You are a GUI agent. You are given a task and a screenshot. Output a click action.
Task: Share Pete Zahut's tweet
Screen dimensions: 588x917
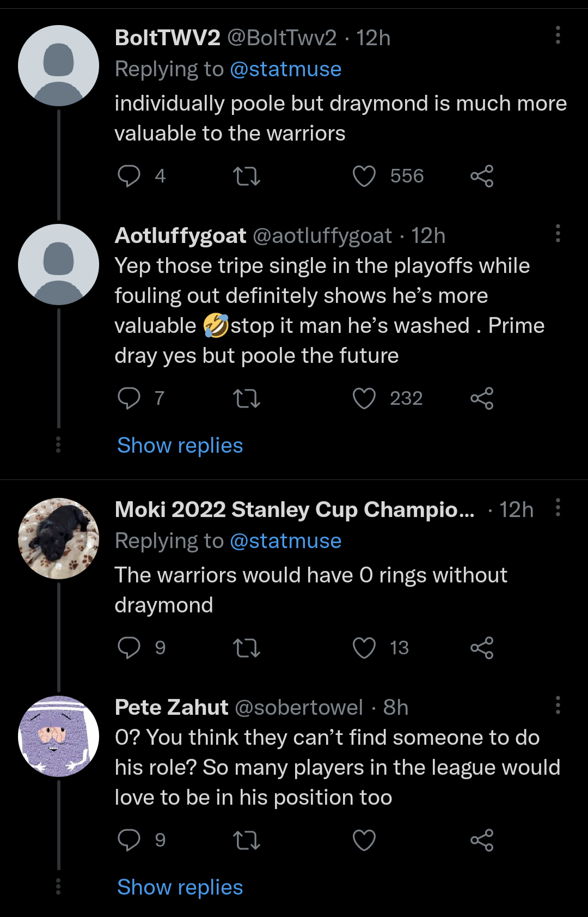(482, 840)
